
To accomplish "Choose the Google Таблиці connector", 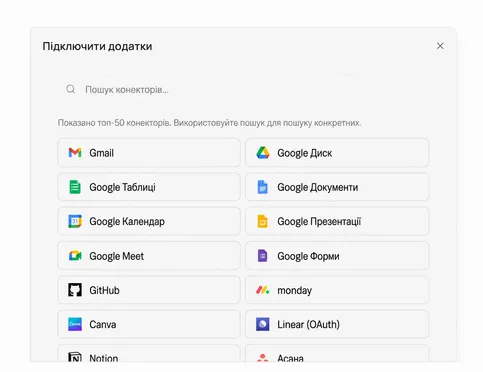I will point(149,187).
